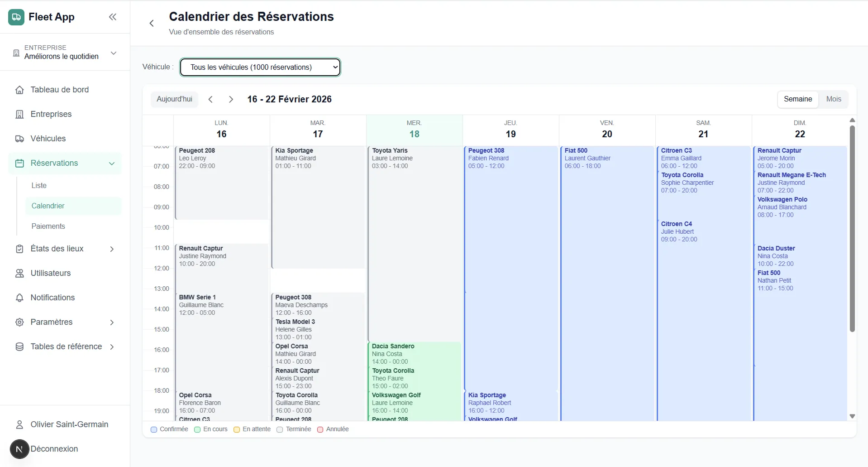Image resolution: width=868 pixels, height=467 pixels.
Task: Select the États des lieux icon
Action: pos(20,249)
